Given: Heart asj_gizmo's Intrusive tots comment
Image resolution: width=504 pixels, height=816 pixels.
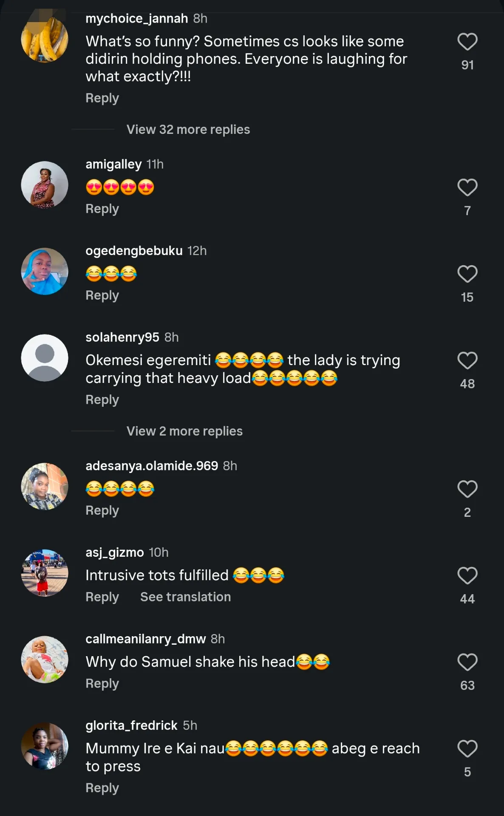Looking at the screenshot, I should pyautogui.click(x=467, y=576).
